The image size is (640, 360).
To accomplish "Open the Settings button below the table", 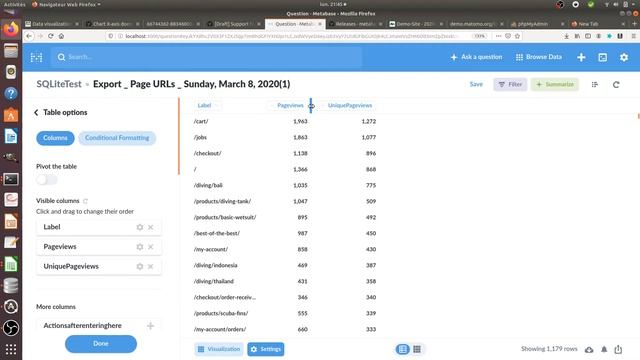I will [x=266, y=349].
